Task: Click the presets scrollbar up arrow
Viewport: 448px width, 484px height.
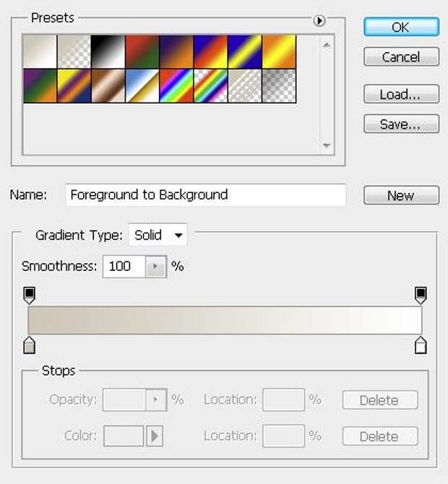Action: pos(327,45)
